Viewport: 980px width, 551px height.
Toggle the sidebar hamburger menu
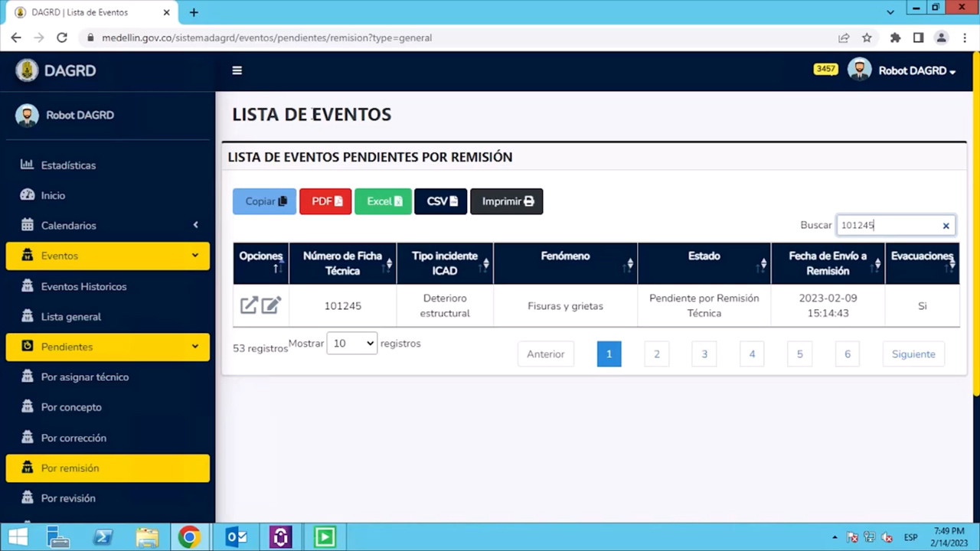pos(237,70)
